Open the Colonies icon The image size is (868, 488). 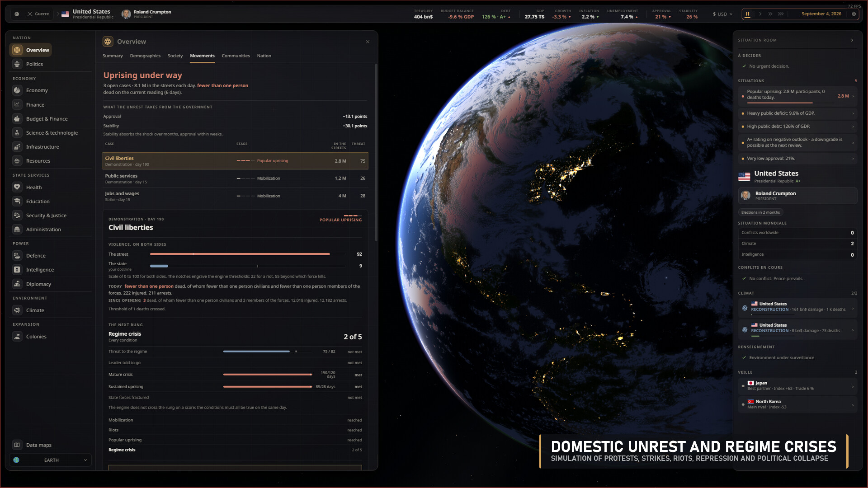pyautogui.click(x=17, y=337)
